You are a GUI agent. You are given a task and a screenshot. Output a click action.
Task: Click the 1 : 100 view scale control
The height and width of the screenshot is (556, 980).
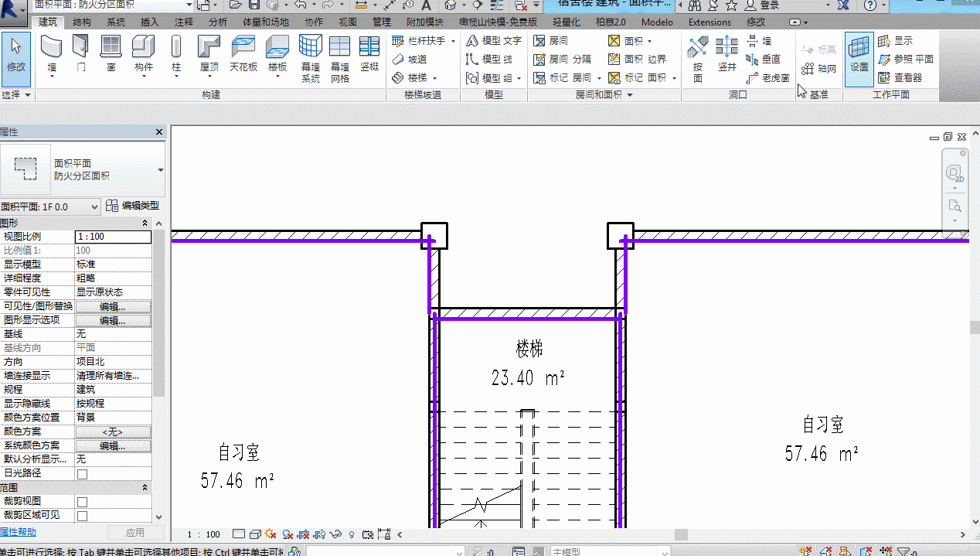tap(204, 534)
